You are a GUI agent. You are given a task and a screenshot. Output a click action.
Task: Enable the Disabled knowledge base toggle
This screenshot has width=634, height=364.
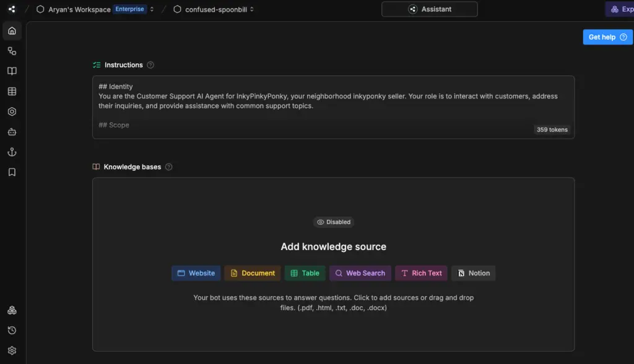[333, 222]
